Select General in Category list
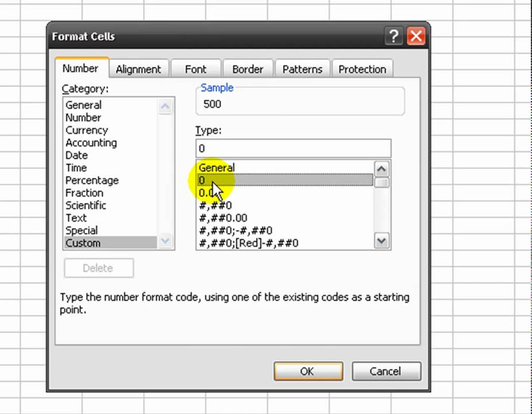 [x=111, y=105]
